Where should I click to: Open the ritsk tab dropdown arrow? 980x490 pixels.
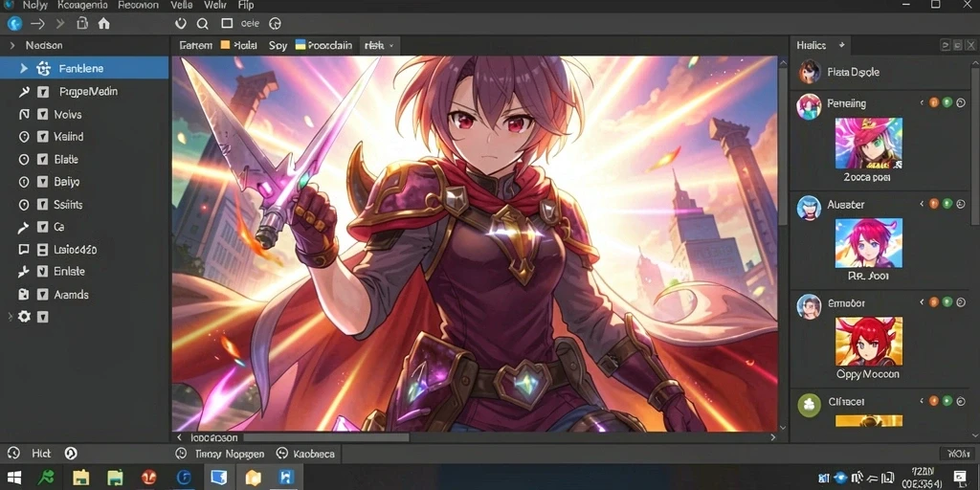point(391,46)
